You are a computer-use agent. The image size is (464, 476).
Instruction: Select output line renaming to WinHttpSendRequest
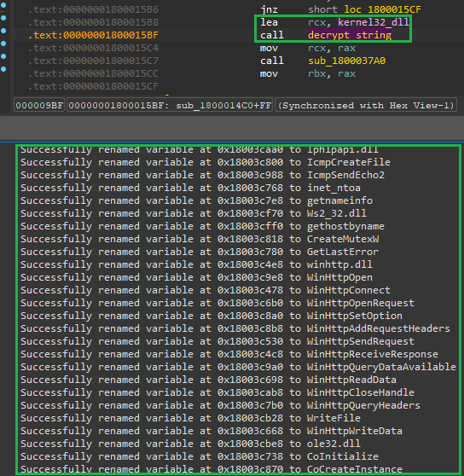coord(217,341)
